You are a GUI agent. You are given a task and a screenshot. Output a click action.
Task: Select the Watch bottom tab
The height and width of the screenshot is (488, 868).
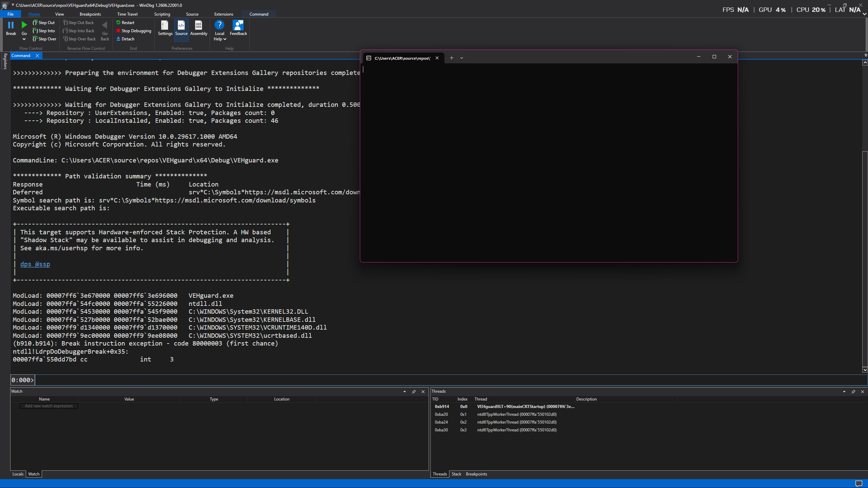(34, 474)
